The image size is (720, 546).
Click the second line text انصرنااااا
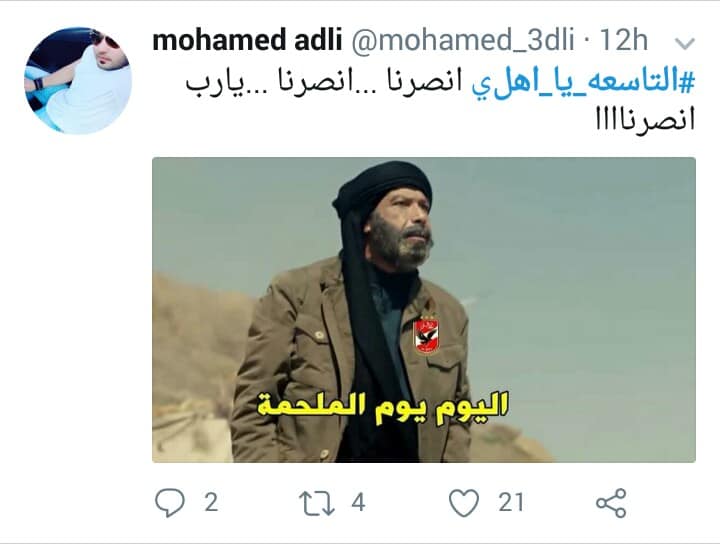click(645, 119)
